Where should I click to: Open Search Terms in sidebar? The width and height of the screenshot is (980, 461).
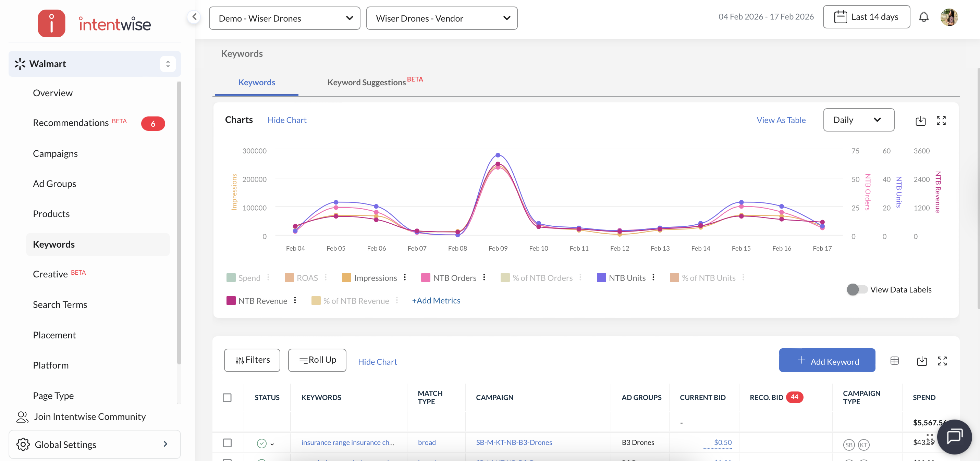point(60,305)
